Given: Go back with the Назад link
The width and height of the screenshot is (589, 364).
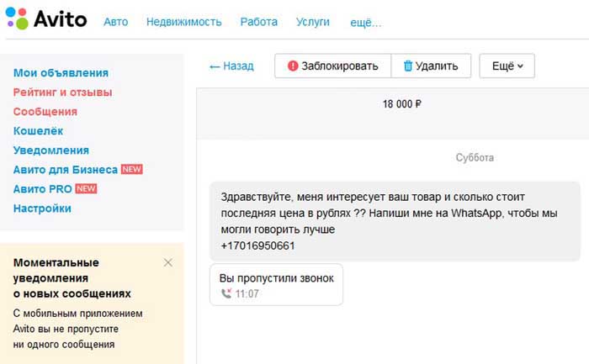Looking at the screenshot, I should 231,66.
